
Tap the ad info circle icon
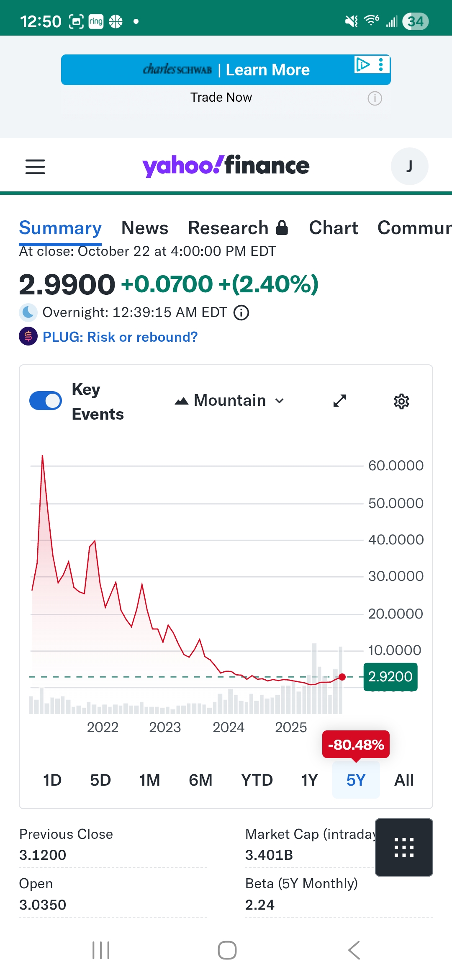pos(375,98)
